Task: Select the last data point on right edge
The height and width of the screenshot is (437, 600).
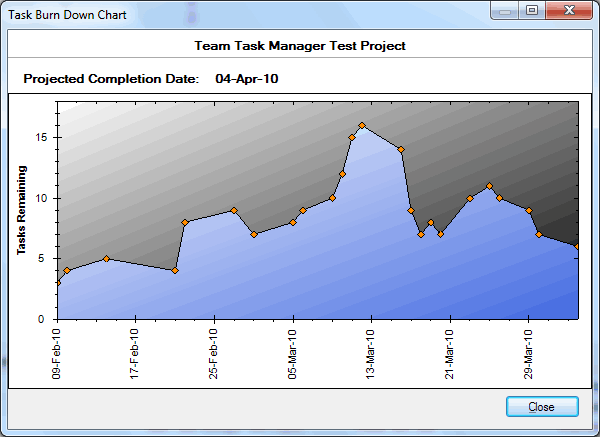Action: [577, 246]
